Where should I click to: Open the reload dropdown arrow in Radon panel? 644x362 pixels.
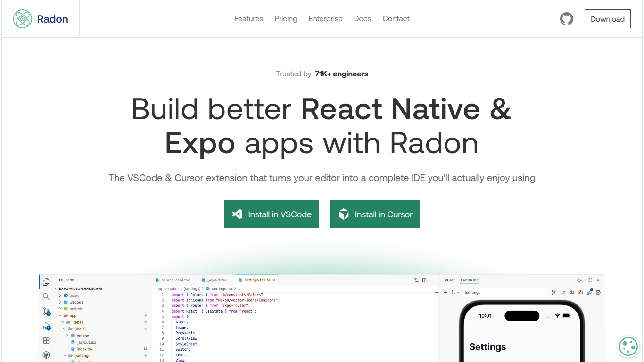tap(458, 292)
